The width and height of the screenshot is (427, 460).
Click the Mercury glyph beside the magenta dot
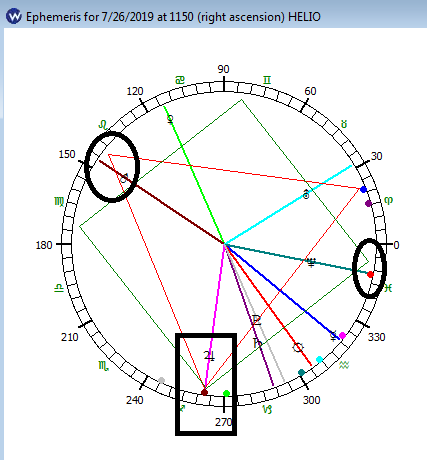(333, 336)
